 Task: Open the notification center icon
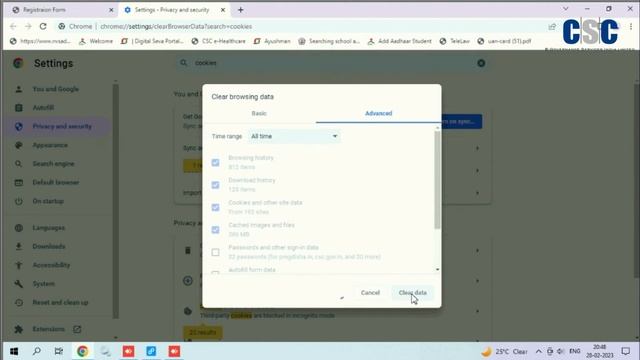coord(626,351)
